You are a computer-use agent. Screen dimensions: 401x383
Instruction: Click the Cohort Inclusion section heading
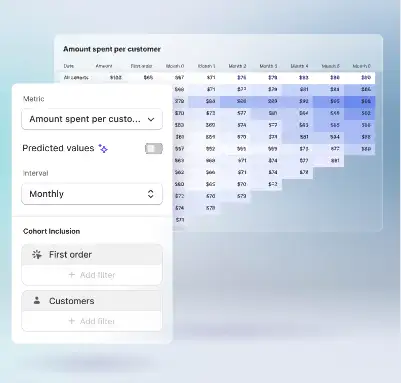52,231
